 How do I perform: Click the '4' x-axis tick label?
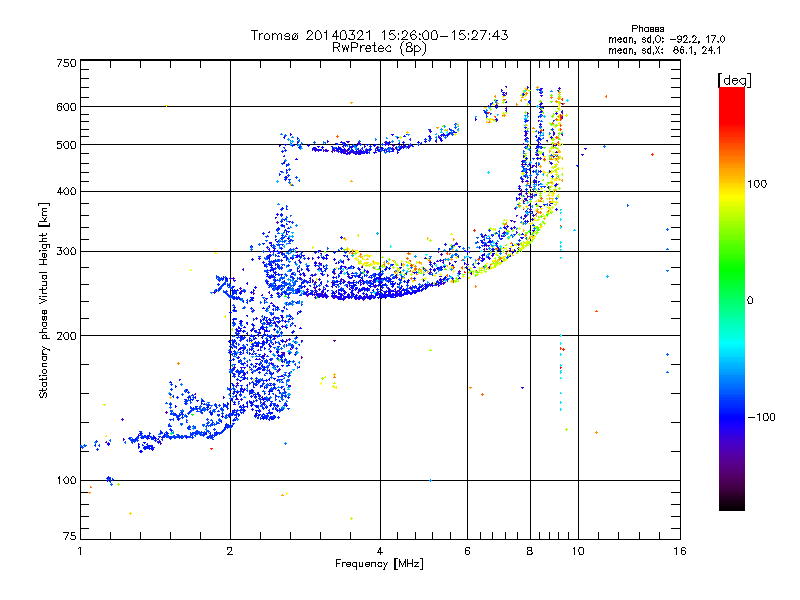click(x=380, y=551)
